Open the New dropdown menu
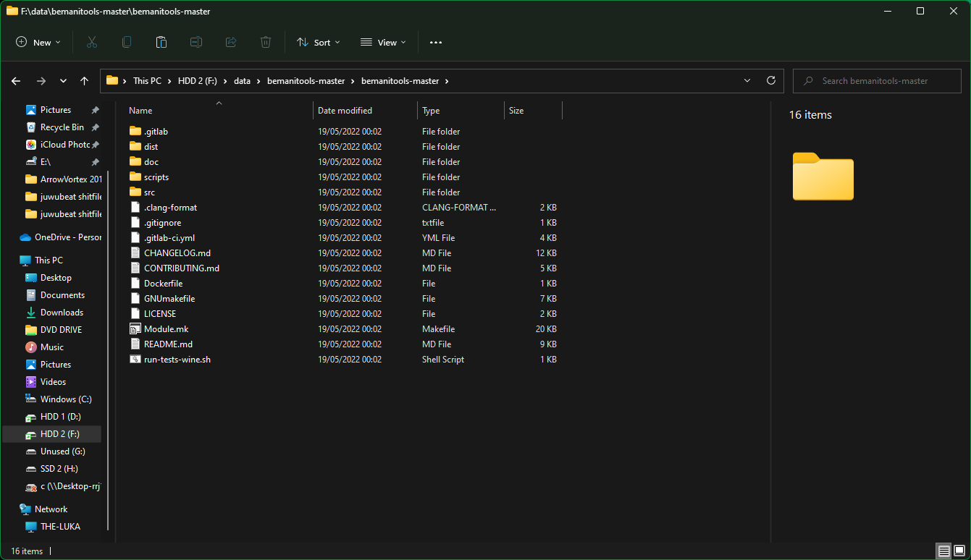 coord(38,43)
